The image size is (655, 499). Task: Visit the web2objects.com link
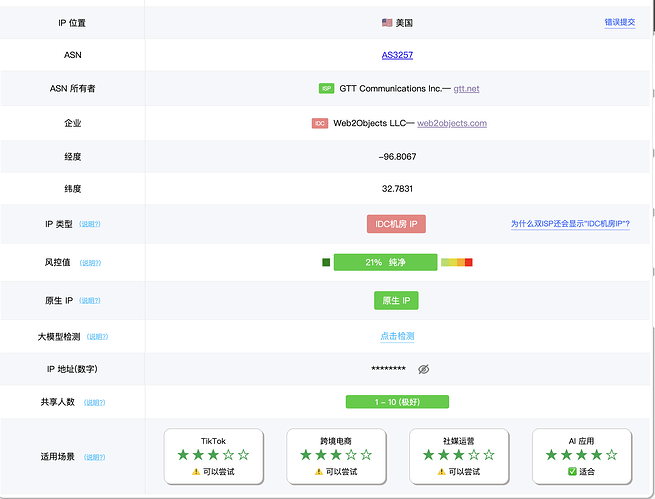coord(452,123)
